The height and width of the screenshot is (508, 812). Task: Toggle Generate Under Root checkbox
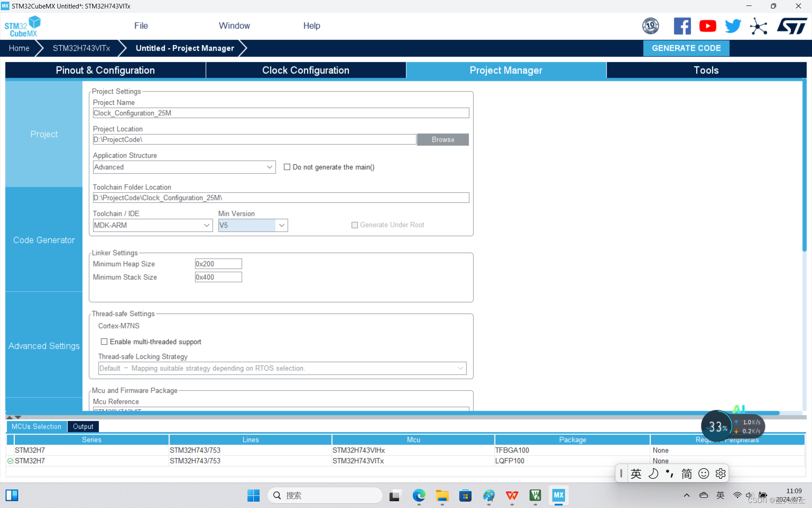355,225
